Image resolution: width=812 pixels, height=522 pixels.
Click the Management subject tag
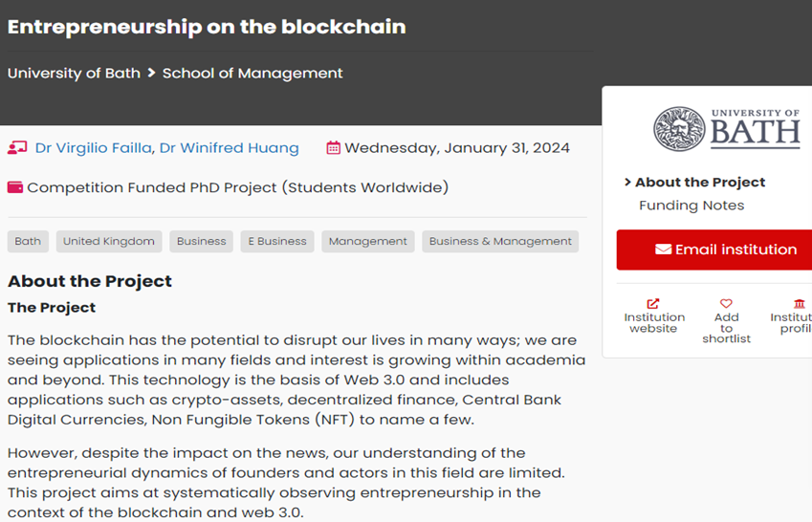[x=368, y=242]
